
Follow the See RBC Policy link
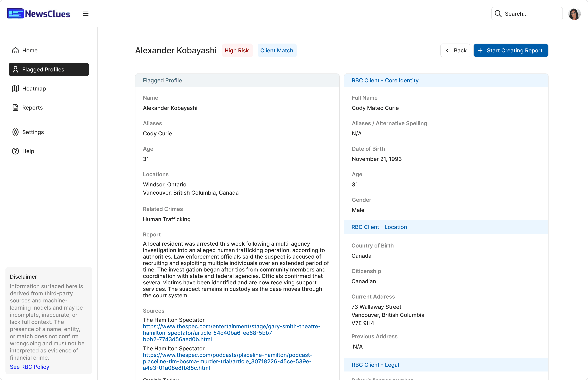pos(29,367)
